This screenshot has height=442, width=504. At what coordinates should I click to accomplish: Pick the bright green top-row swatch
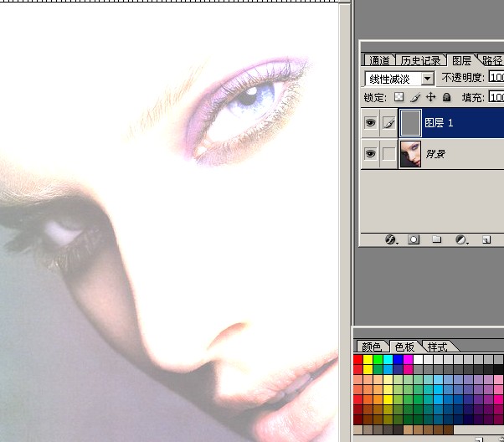tap(378, 359)
